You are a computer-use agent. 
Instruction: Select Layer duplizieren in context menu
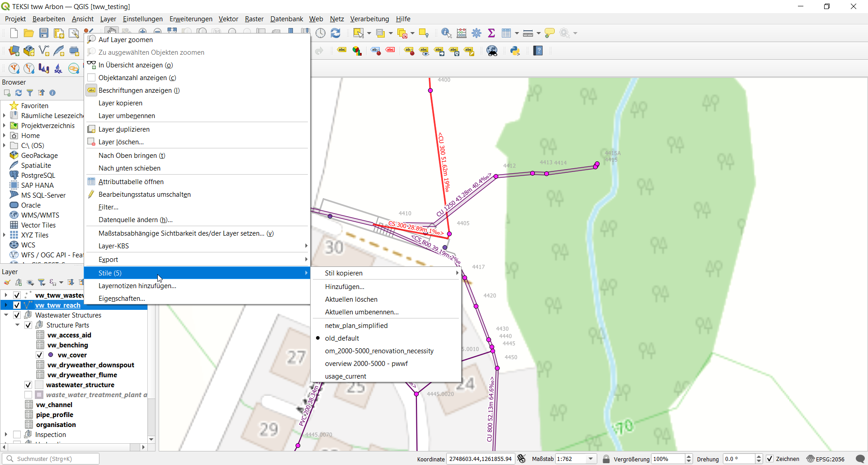pyautogui.click(x=197, y=129)
